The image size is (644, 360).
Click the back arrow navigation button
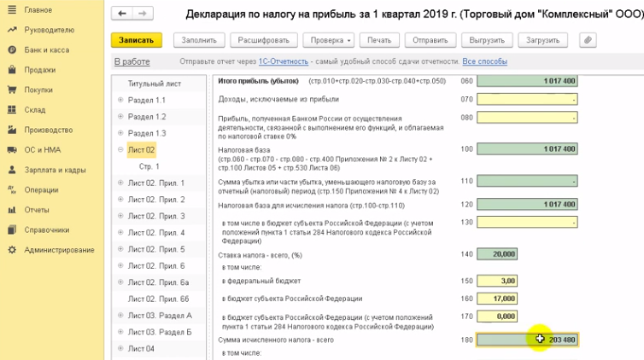coord(123,14)
